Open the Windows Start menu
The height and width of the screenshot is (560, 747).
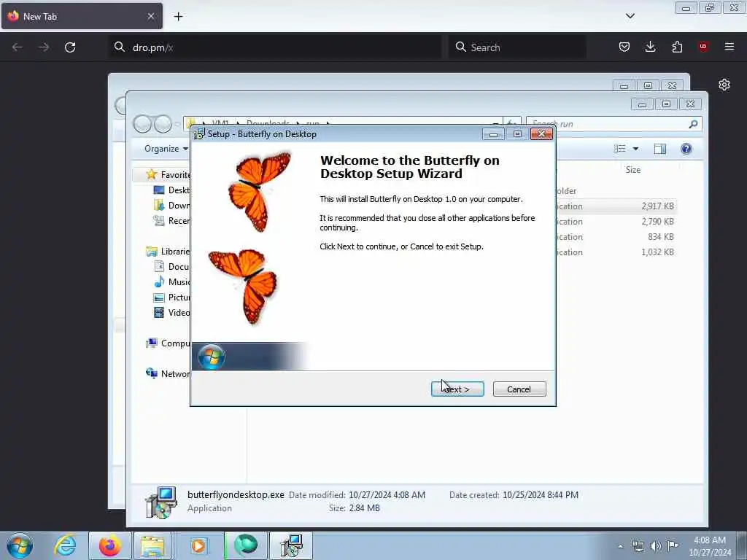tap(20, 545)
